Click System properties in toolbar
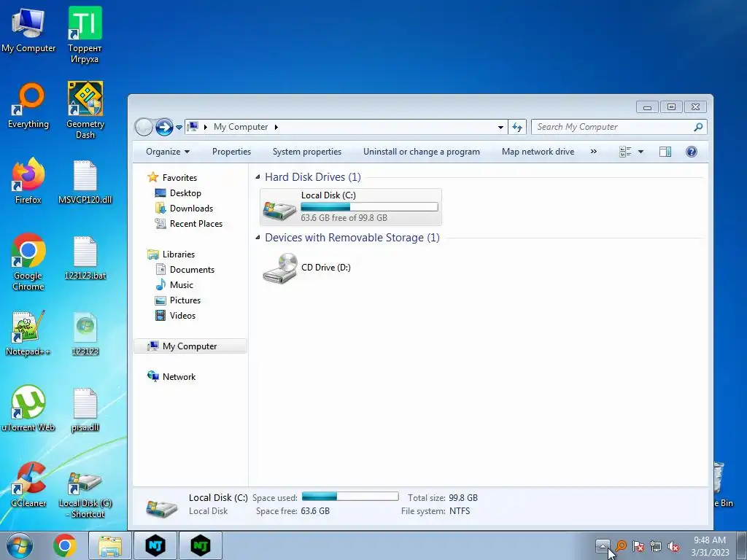747x560 pixels. 307,152
